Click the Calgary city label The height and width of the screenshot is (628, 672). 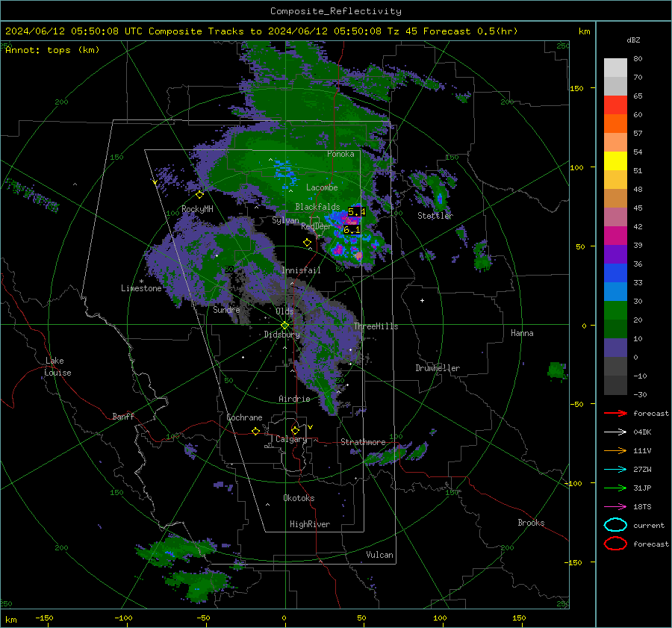[291, 439]
